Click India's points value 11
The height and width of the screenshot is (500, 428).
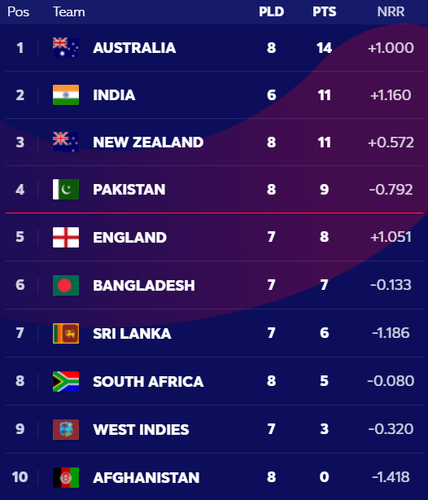coord(324,95)
